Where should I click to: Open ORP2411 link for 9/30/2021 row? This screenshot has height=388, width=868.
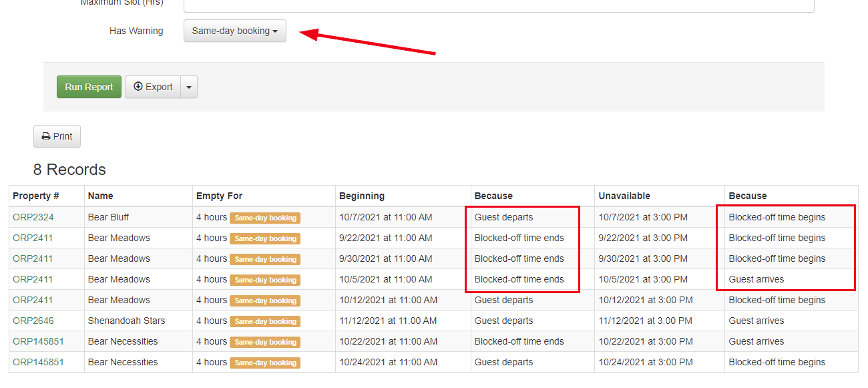[x=33, y=258]
